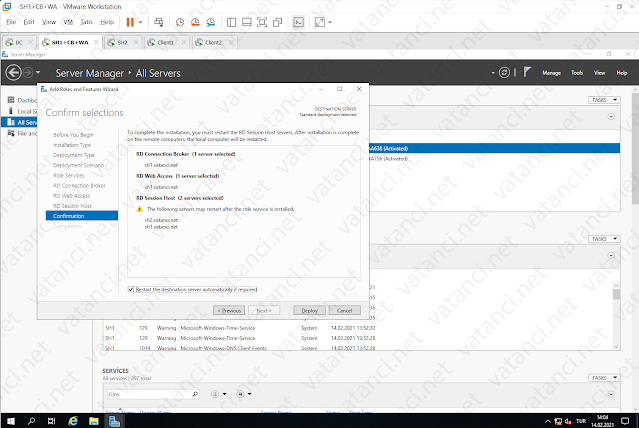Refresh Server Manager view
The width and height of the screenshot is (639, 428).
pos(504,73)
